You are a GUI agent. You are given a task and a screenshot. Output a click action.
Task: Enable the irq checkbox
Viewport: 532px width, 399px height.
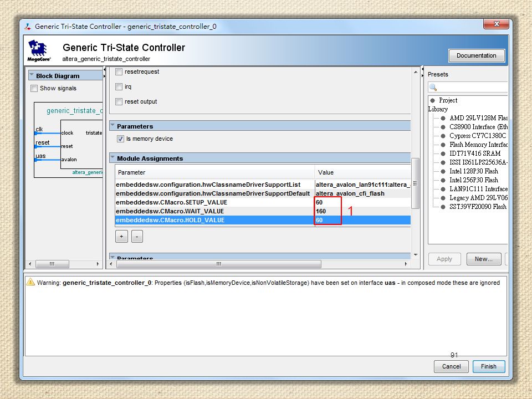[x=119, y=86]
